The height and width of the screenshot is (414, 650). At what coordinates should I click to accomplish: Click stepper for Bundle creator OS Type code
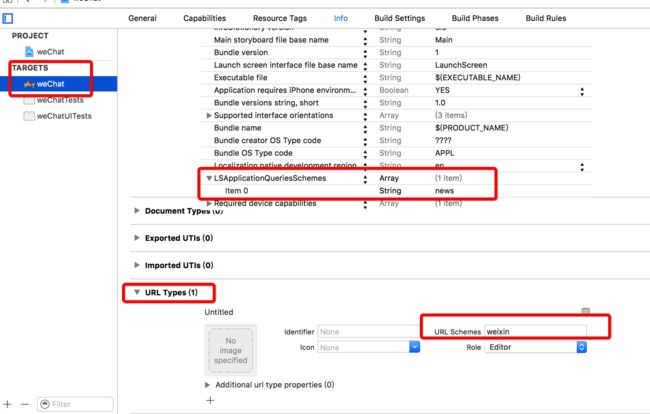click(x=365, y=142)
